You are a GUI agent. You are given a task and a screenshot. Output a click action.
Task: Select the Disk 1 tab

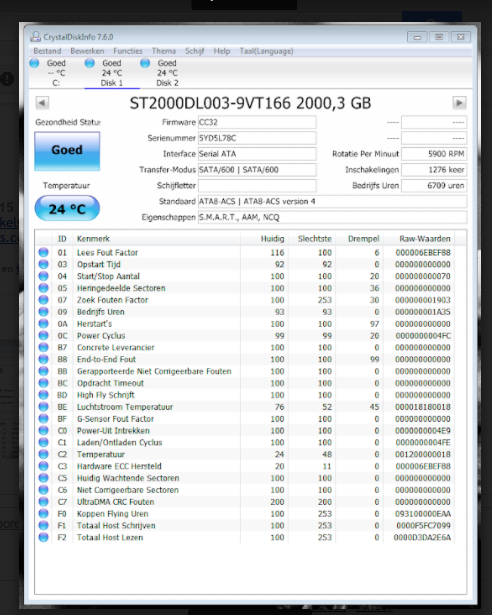click(112, 73)
